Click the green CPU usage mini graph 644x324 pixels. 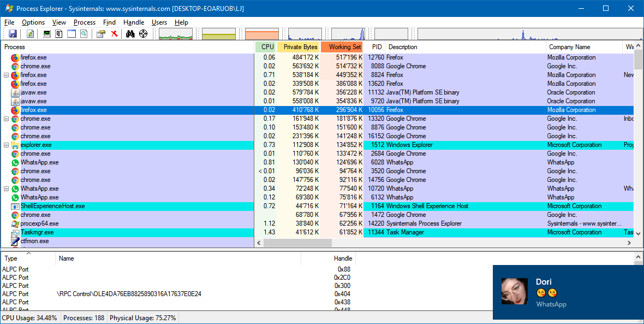(176, 34)
